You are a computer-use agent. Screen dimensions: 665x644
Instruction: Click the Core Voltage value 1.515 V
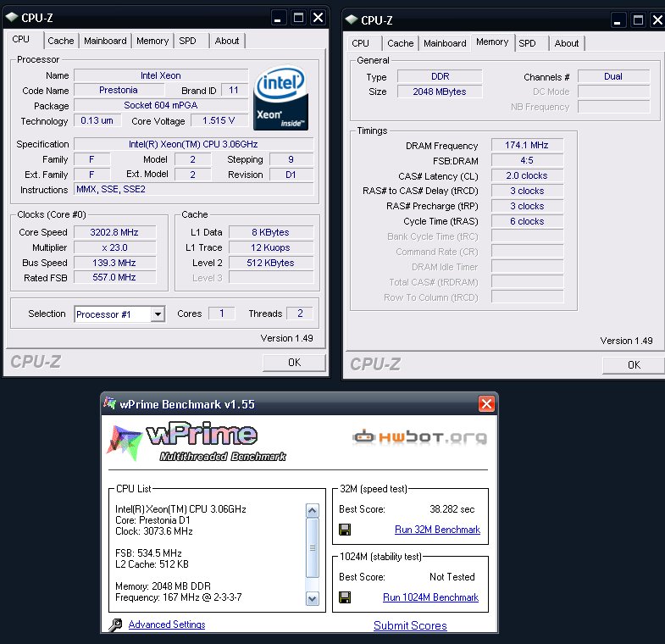pos(219,120)
